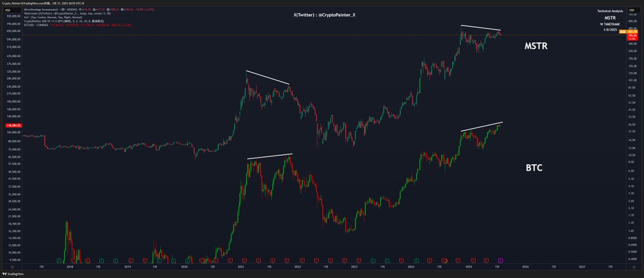The height and width of the screenshot is (278, 644).
Task: Click the 1.05 right scale value
Action: [x=631, y=231]
